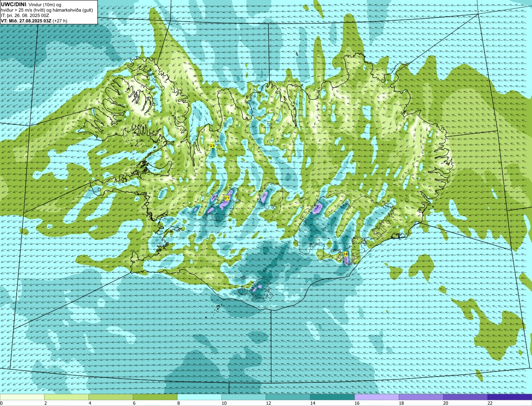The width and height of the screenshot is (532, 406).
Task: Select the 2–4 m/s legend color swatch
Action: click(x=66, y=397)
